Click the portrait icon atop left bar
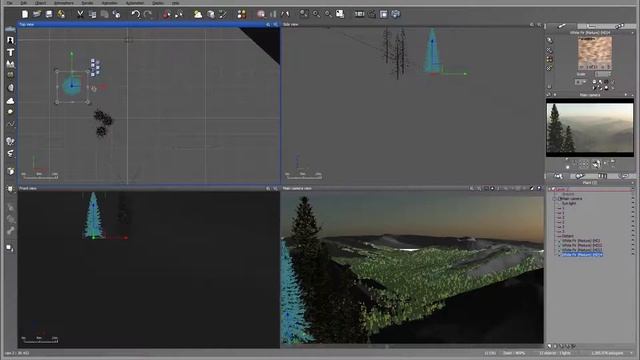The width and height of the screenshot is (640, 360). coord(10,40)
